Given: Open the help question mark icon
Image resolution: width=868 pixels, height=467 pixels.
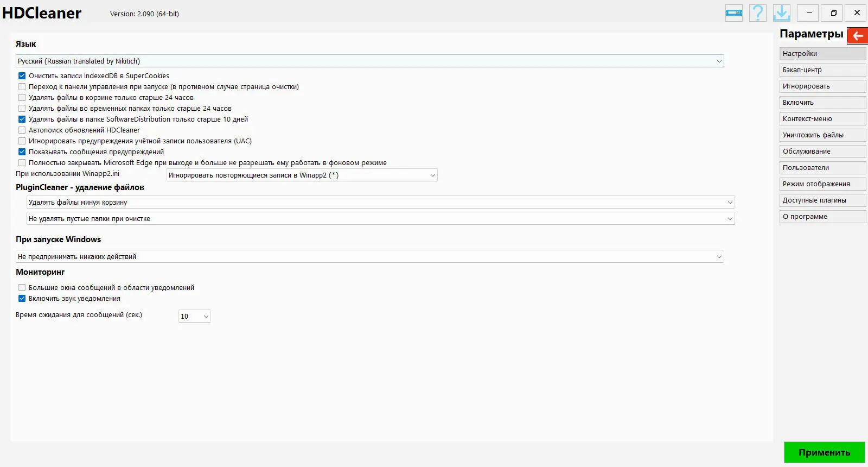Looking at the screenshot, I should (x=757, y=12).
